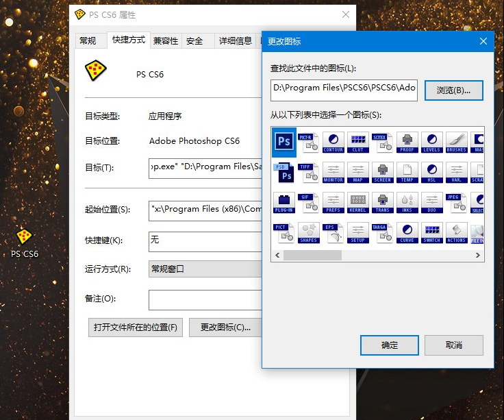Confirm the icon with 确定

(389, 345)
